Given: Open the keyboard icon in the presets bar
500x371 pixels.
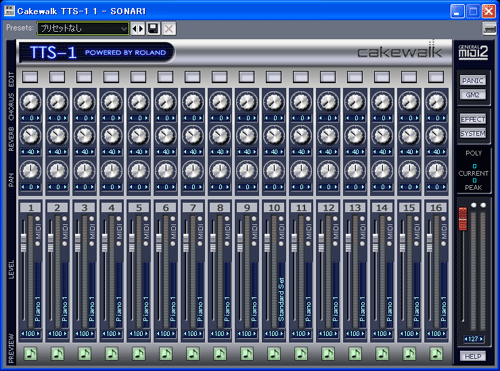Looking at the screenshot, I should click(489, 29).
